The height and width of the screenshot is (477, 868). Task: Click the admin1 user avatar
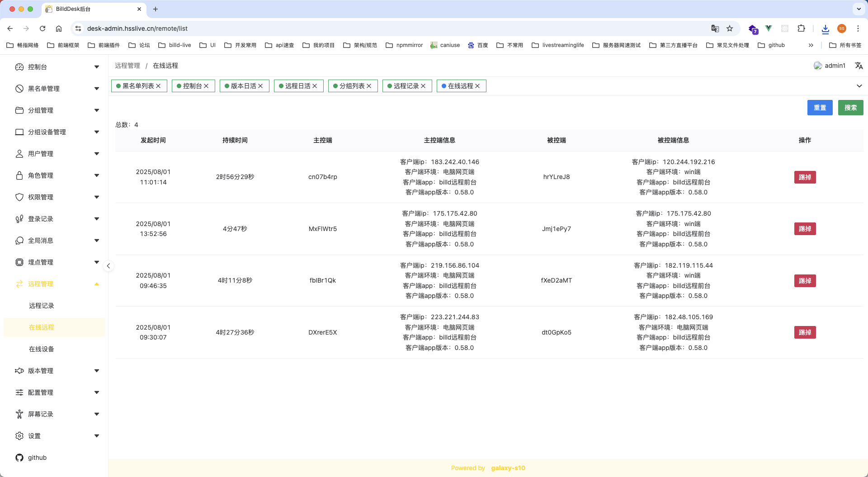click(818, 66)
